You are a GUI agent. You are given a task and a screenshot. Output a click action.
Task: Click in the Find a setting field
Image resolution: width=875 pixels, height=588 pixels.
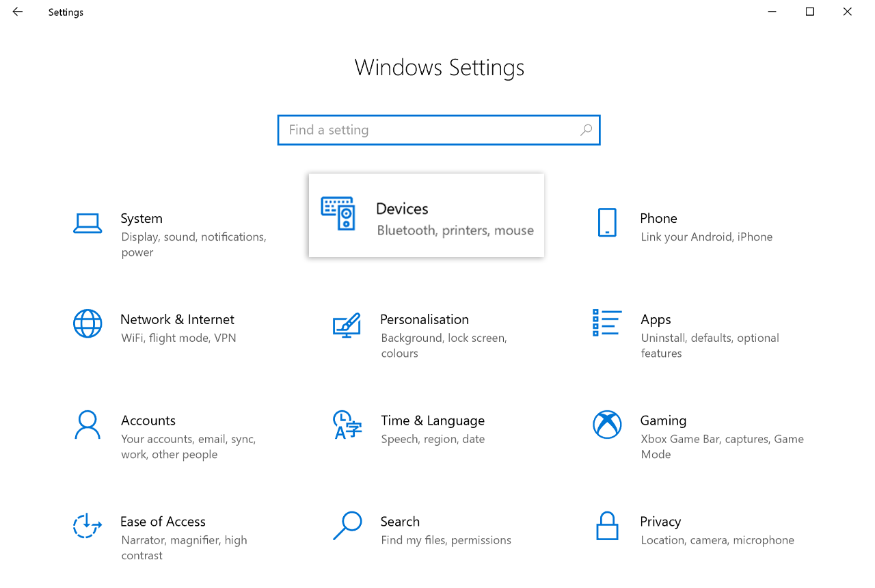pos(431,130)
